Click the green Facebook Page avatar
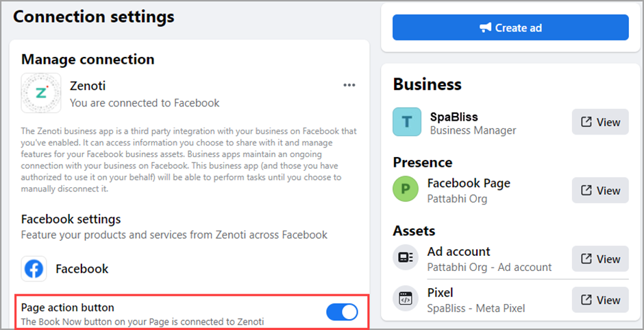Image resolution: width=644 pixels, height=330 pixels. pos(406,190)
